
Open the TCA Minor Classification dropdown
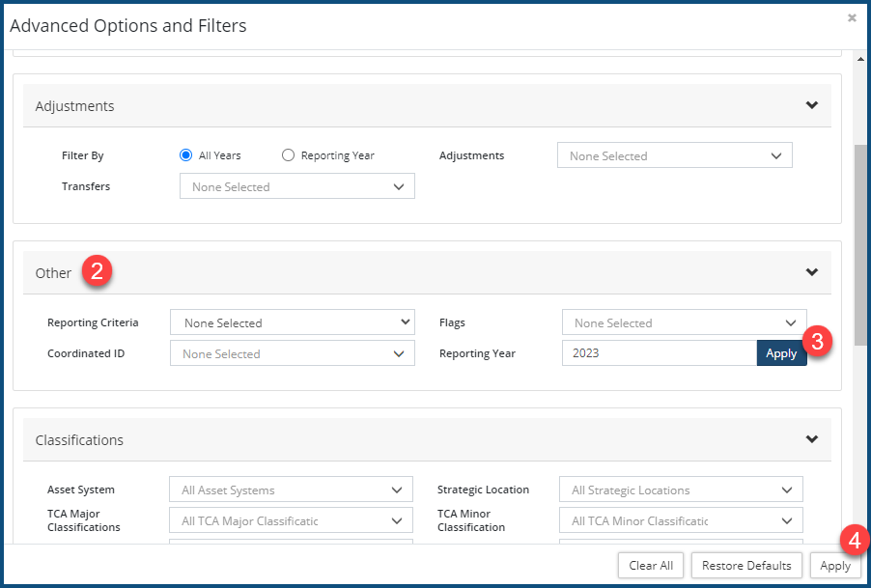click(x=681, y=520)
